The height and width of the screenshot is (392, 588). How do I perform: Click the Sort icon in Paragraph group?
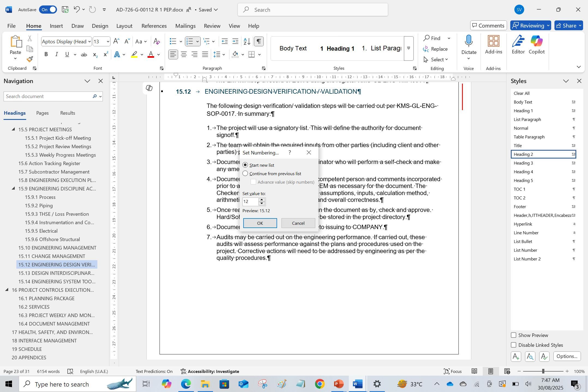[247, 41]
